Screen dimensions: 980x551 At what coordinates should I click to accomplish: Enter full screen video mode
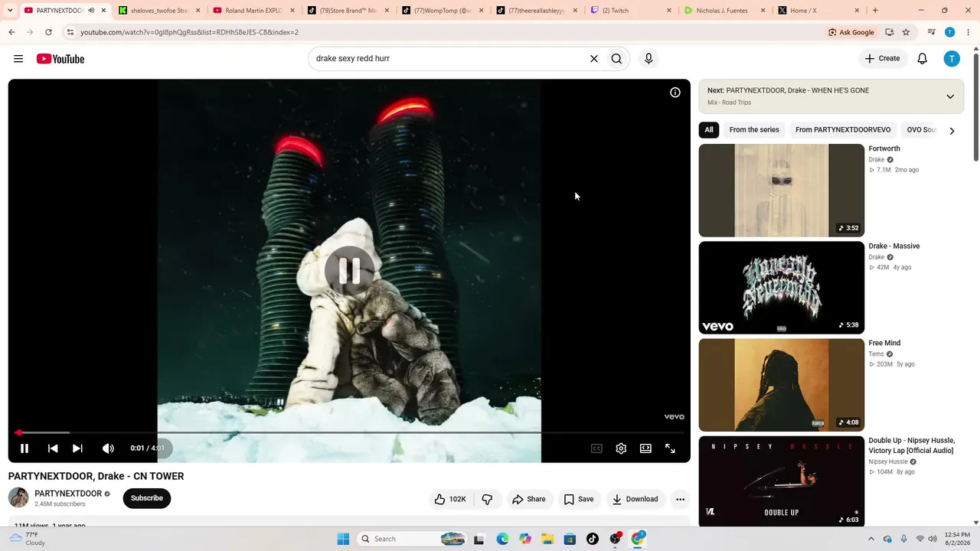pyautogui.click(x=670, y=448)
